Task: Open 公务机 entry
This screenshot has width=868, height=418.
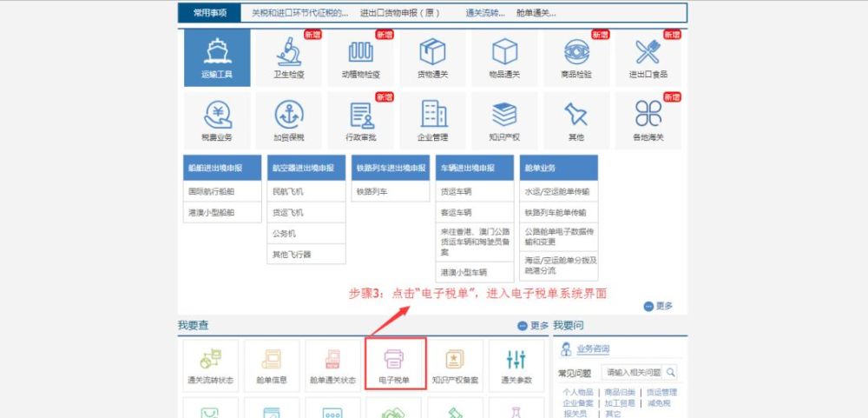Action: (x=306, y=234)
